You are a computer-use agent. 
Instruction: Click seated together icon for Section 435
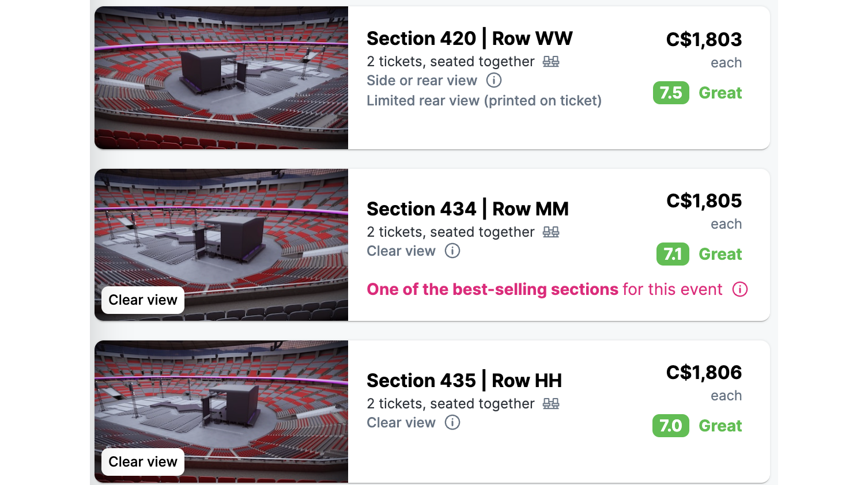pos(551,404)
